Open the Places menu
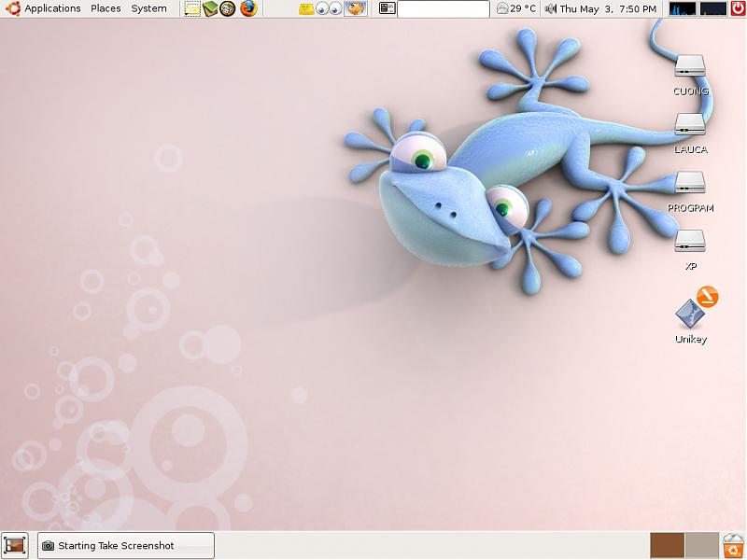The height and width of the screenshot is (560, 747). pyautogui.click(x=106, y=8)
